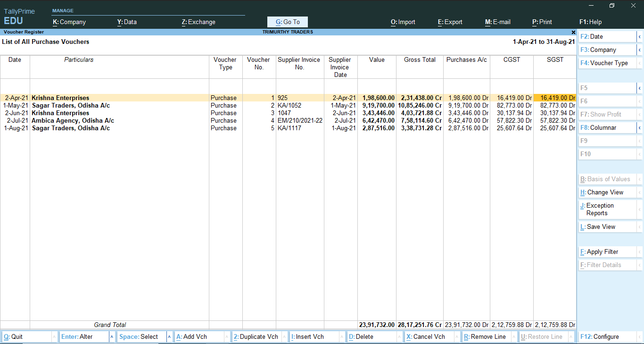Open the caret next to X: Cancel Vch

pos(457,336)
